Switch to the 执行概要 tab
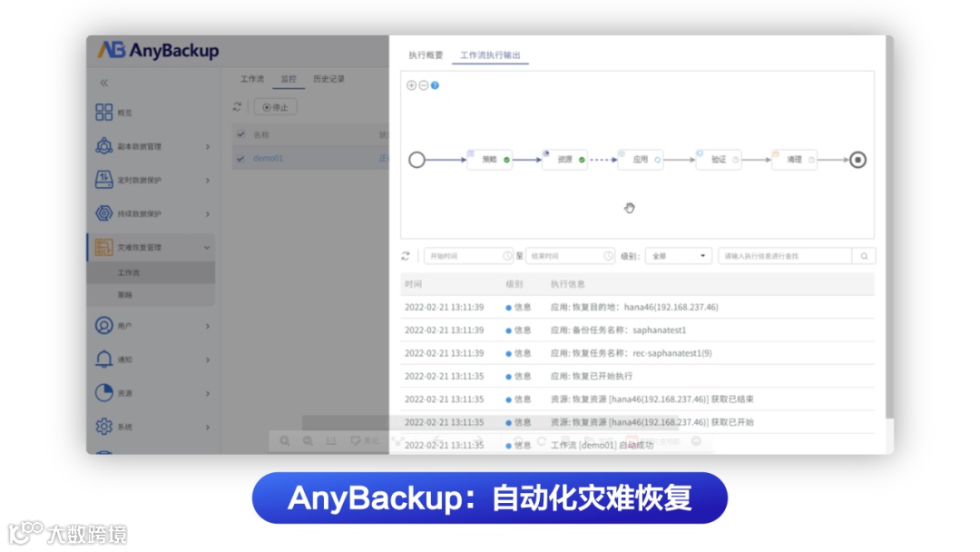Screen dimensions: 980x552 (x=426, y=55)
